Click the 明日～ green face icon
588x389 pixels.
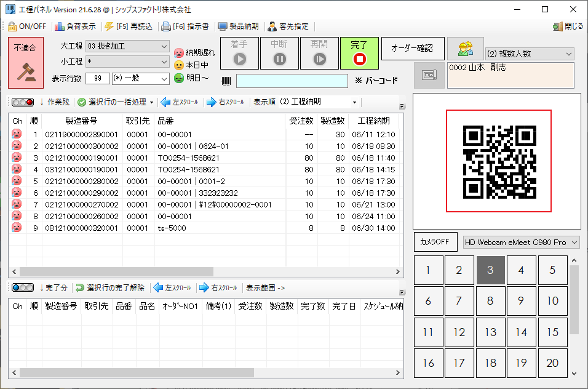pyautogui.click(x=179, y=78)
